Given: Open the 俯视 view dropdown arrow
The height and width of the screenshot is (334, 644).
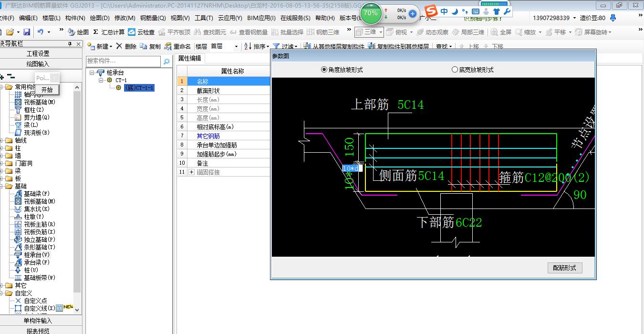Looking at the screenshot, I should (411, 32).
